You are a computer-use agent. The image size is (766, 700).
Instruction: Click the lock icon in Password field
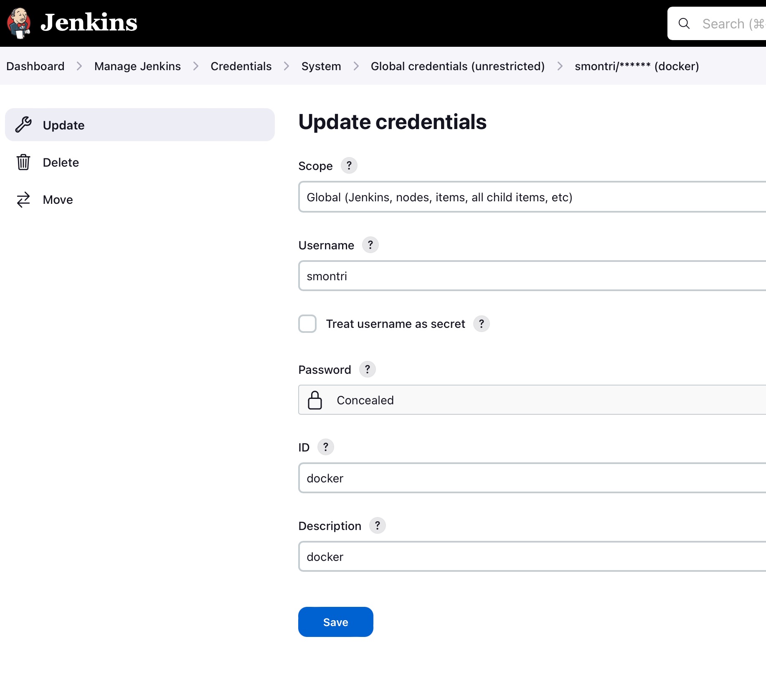click(315, 400)
